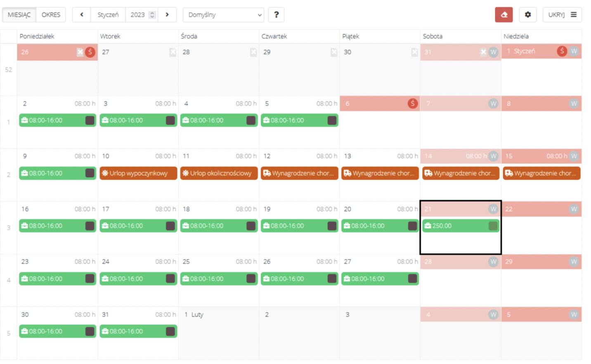Screen dimensions: 591x364
Task: Open the Urlop okolicznościowy entry on January 11
Action: pyautogui.click(x=219, y=173)
